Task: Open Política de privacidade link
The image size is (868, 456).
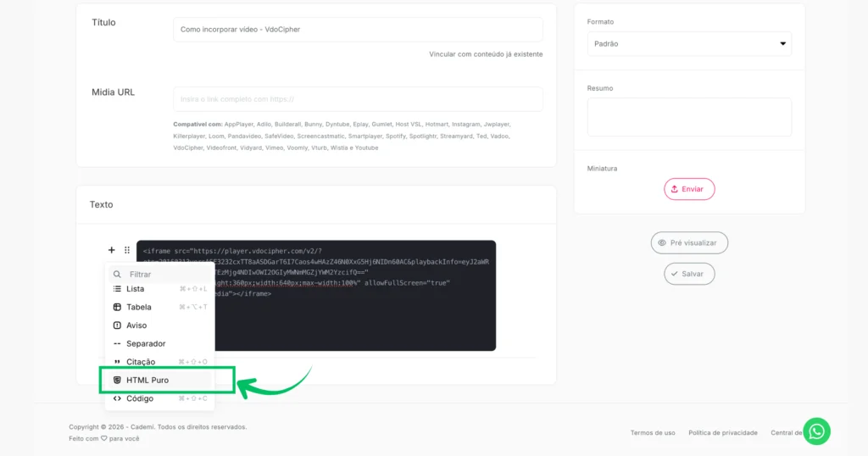Action: click(x=723, y=433)
